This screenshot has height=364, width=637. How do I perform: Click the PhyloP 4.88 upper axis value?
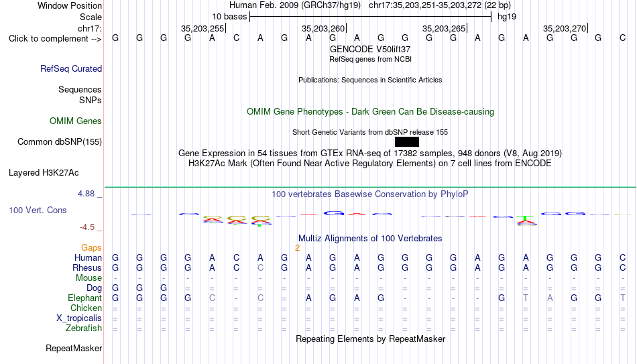coord(86,194)
